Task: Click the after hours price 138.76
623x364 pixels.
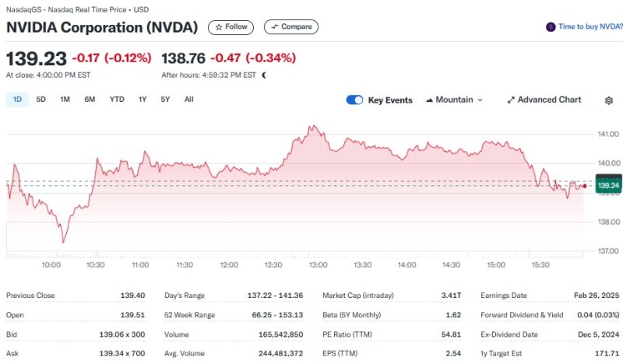Action: click(x=183, y=58)
